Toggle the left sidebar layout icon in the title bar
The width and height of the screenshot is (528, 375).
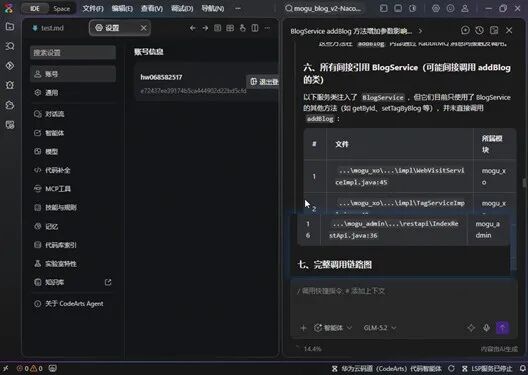[384, 8]
